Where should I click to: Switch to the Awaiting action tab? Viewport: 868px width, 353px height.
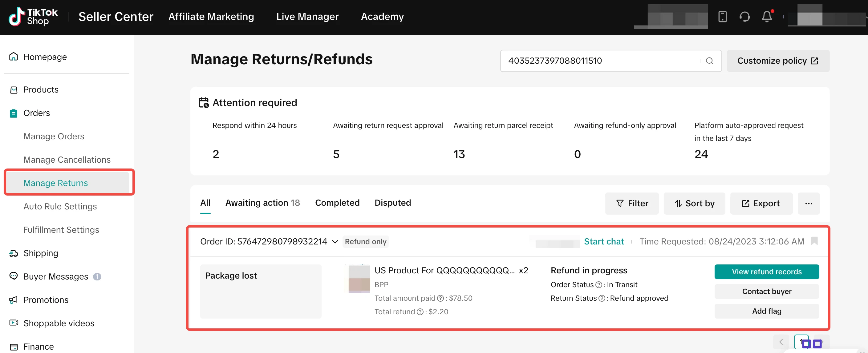pyautogui.click(x=262, y=203)
